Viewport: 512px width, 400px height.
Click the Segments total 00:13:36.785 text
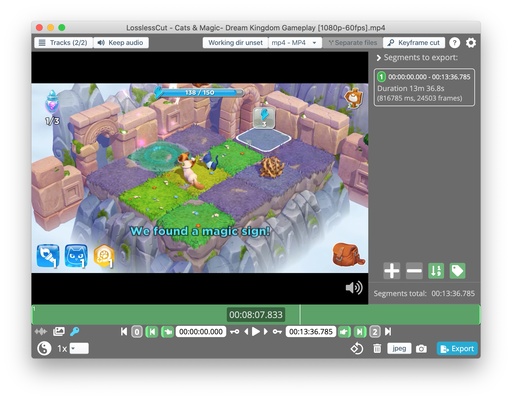tap(424, 293)
